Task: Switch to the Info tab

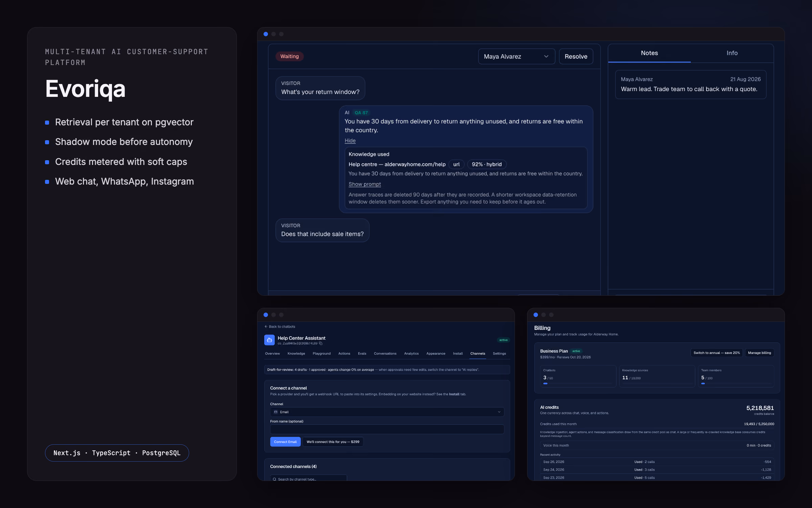Action: [732, 53]
